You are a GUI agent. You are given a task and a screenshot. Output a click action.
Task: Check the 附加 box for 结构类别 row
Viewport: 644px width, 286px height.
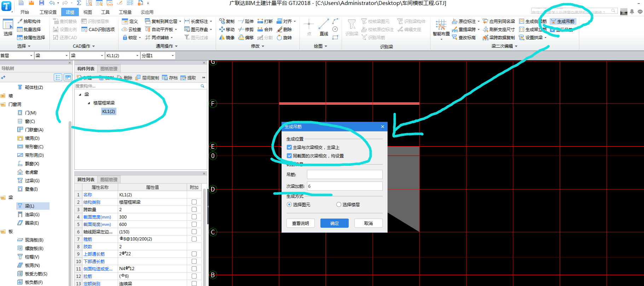194,202
